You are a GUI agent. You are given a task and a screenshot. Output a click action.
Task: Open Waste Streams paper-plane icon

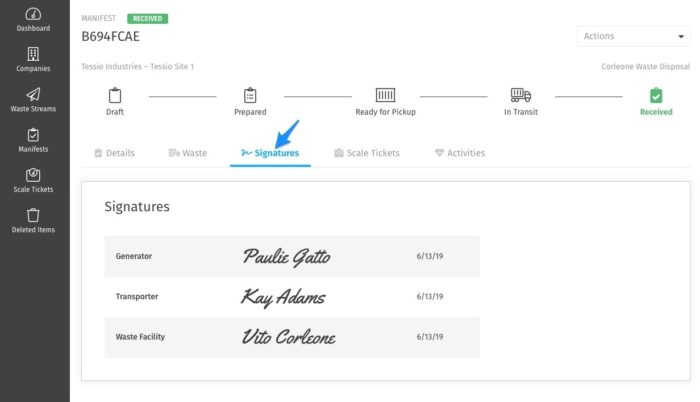[x=33, y=94]
